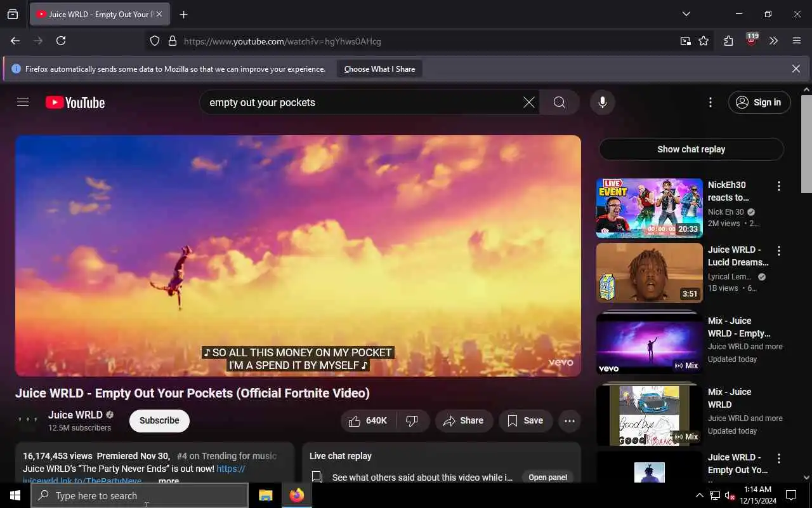The width and height of the screenshot is (812, 508).
Task: Show chat replay
Action: [x=691, y=149]
